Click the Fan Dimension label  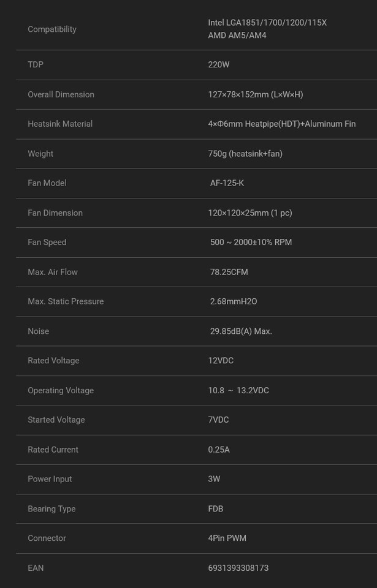coord(55,213)
